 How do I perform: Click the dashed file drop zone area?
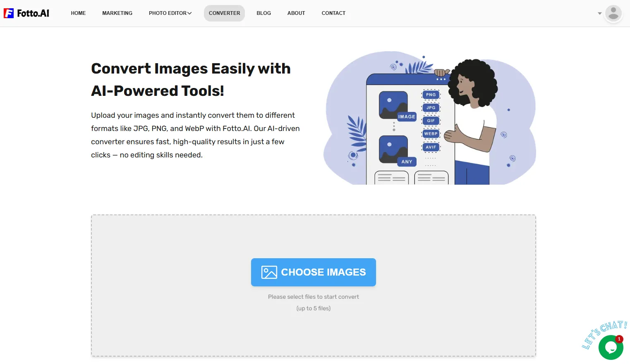pos(314,285)
